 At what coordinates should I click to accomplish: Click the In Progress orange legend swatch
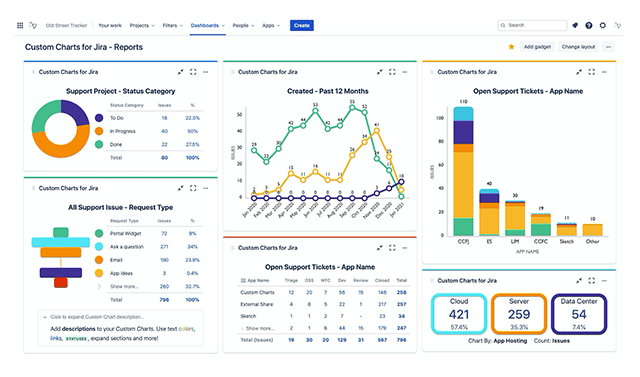pos(99,131)
